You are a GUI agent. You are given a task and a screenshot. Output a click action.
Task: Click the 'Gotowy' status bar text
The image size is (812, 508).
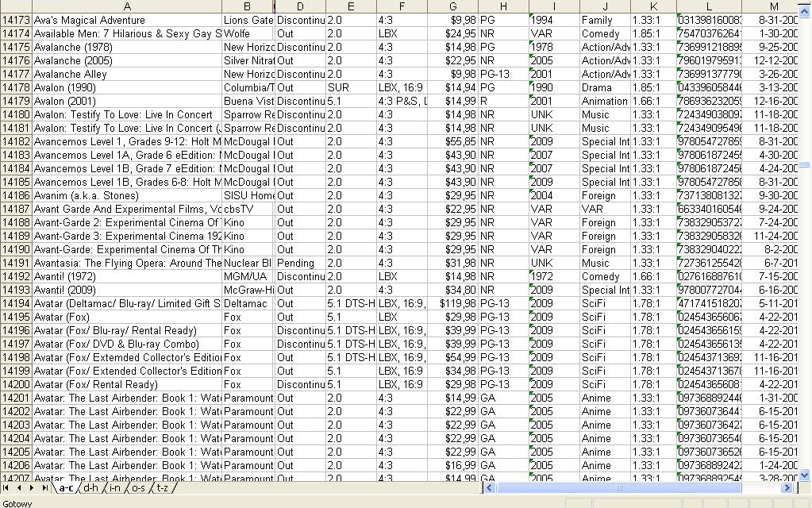(x=17, y=503)
